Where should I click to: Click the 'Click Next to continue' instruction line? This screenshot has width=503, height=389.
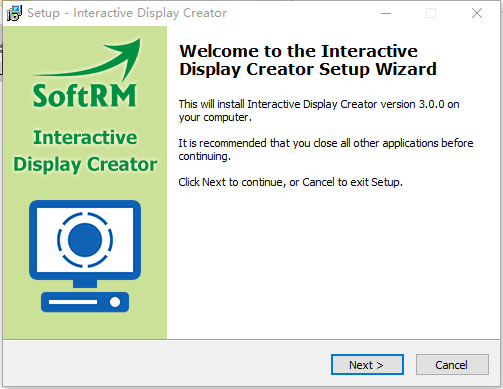point(290,182)
